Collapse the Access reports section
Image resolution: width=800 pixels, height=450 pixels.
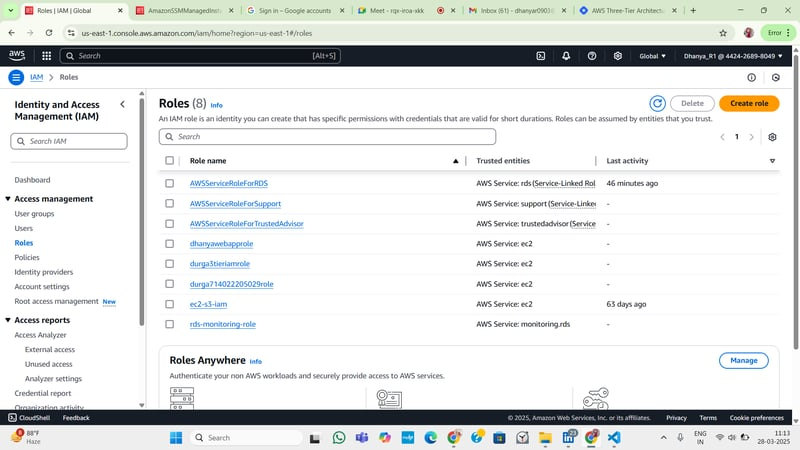(8, 320)
